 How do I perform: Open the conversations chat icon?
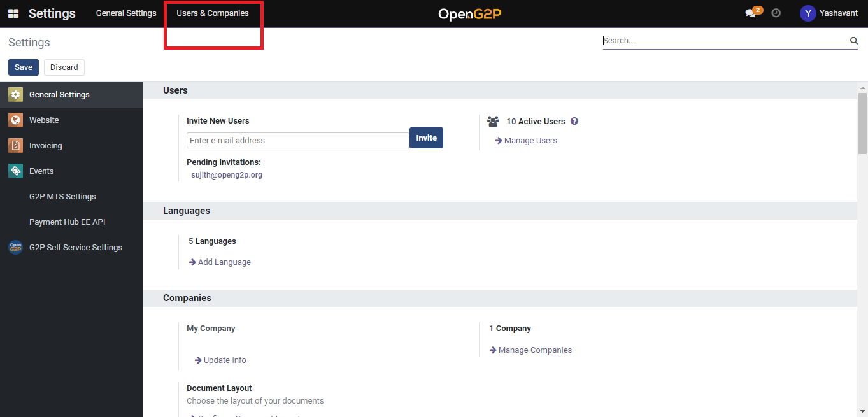click(x=751, y=13)
